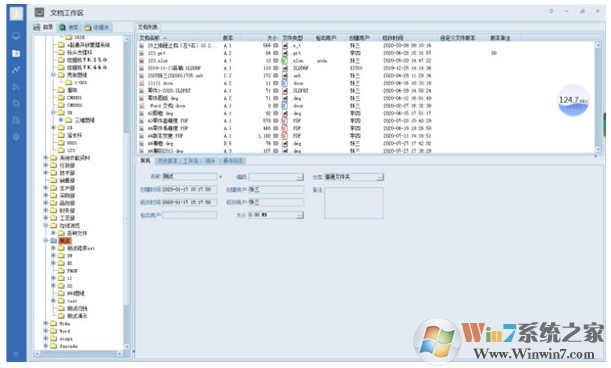Switch to the search tab beside 目录
Image resolution: width=611 pixels, height=368 pixels.
click(x=69, y=27)
